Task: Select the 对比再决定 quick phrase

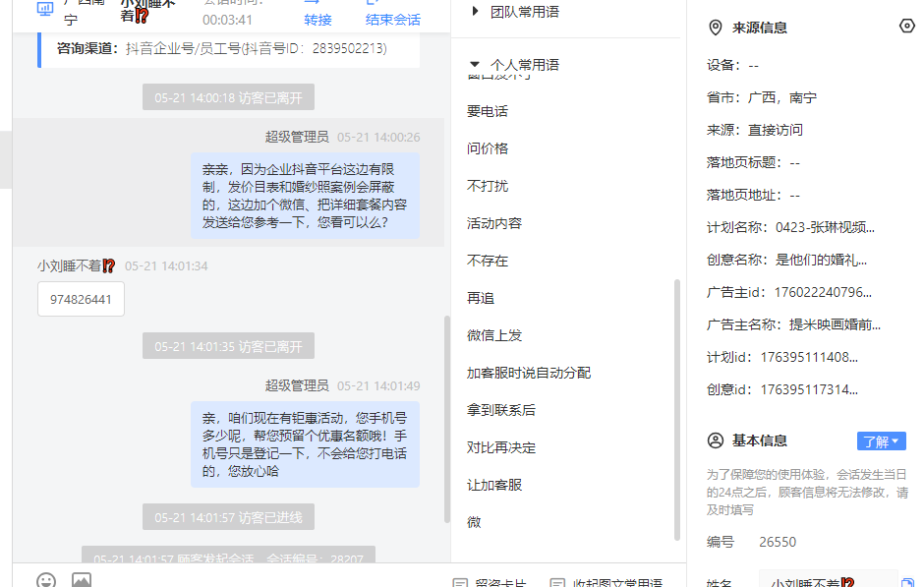Action: (501, 447)
